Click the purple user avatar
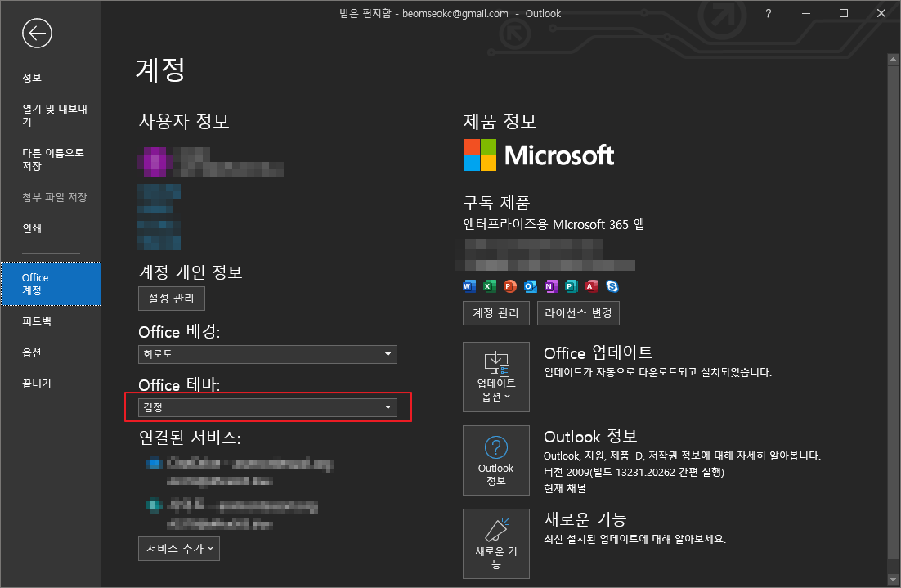 click(x=154, y=161)
